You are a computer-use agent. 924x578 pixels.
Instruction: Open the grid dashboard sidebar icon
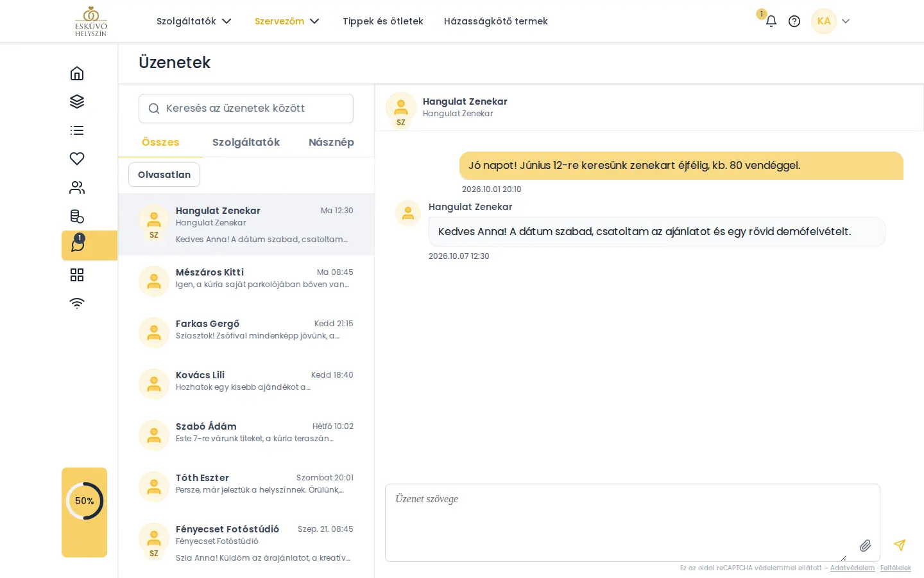click(77, 275)
